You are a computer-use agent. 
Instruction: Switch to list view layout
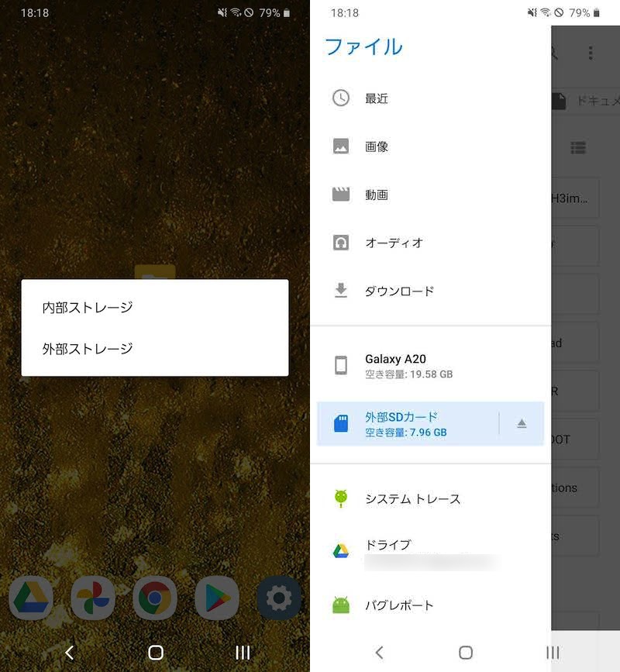pyautogui.click(x=577, y=147)
